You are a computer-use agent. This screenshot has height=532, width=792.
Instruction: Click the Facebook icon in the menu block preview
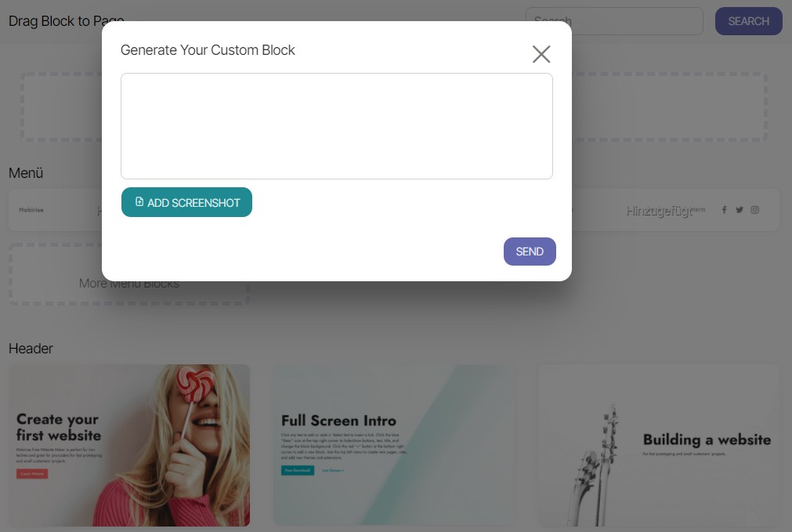tap(724, 210)
